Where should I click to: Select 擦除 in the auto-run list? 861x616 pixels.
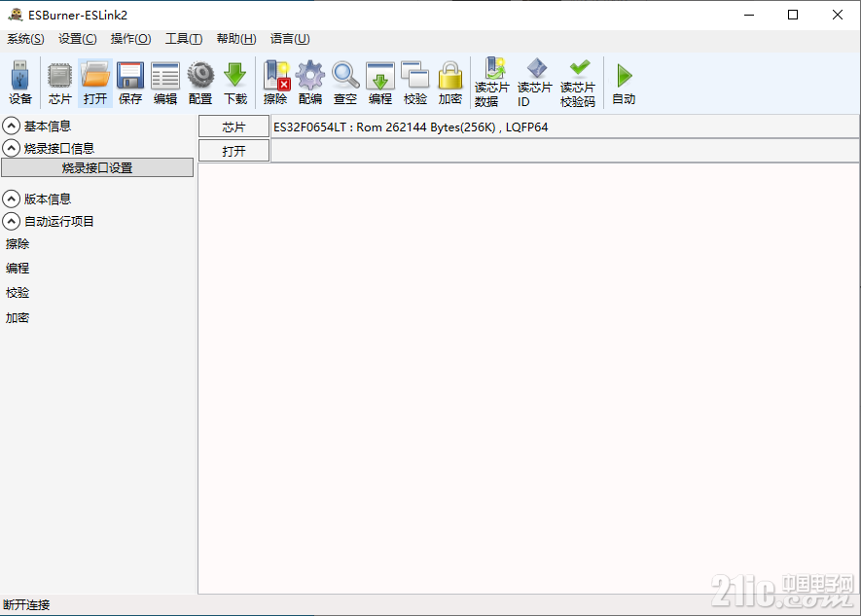pyautogui.click(x=18, y=243)
